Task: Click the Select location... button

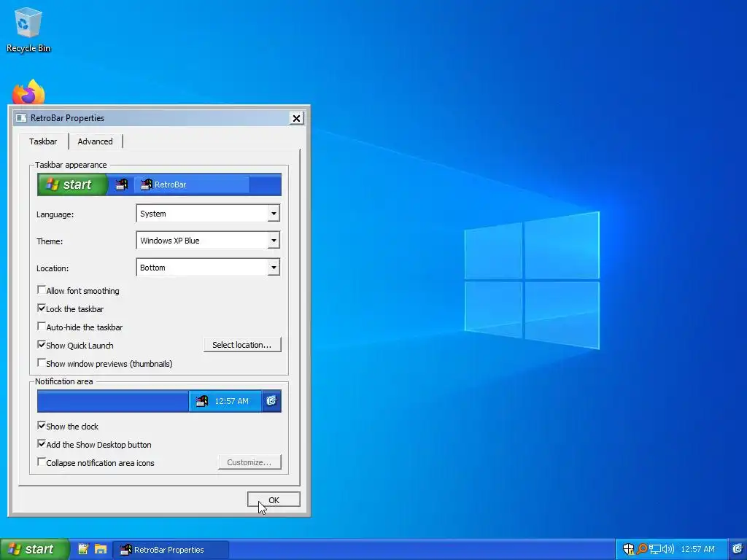Action: click(x=242, y=345)
